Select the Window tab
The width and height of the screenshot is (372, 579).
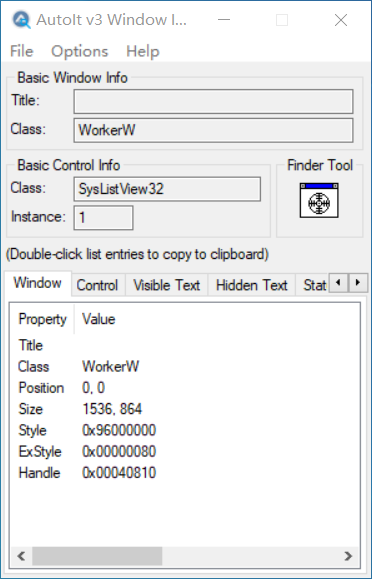38,283
